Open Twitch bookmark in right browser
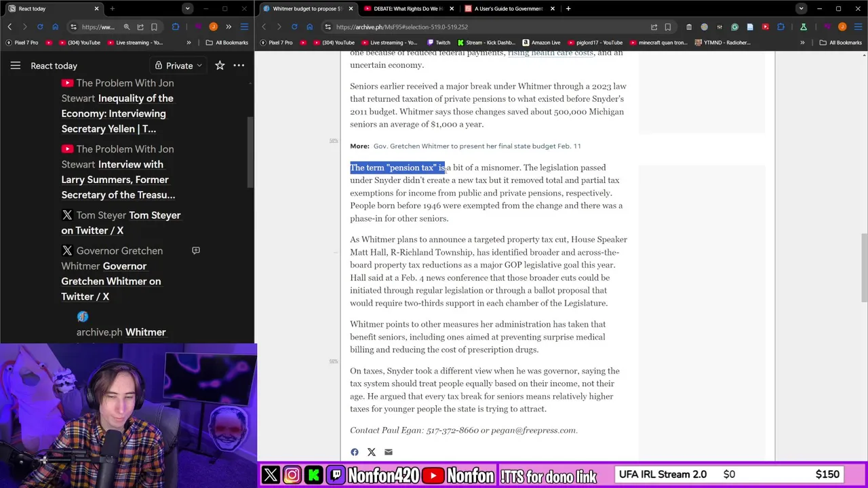 pos(438,43)
